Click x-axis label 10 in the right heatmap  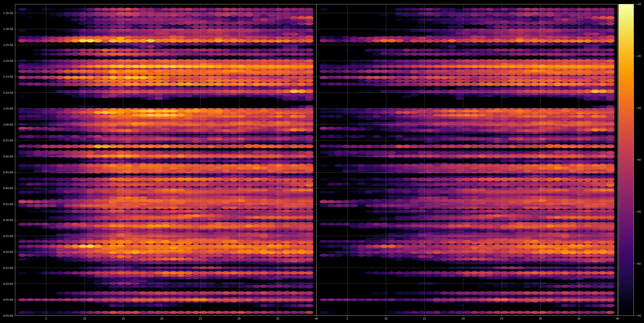386,319
